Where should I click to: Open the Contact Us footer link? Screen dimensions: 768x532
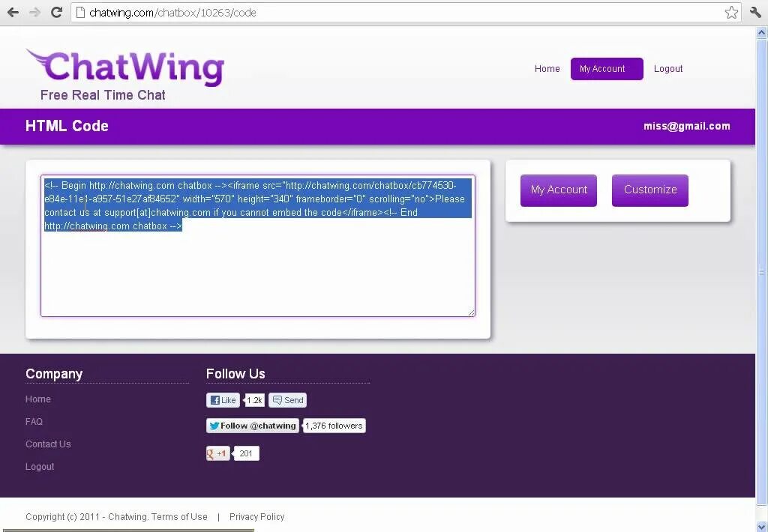coord(48,444)
